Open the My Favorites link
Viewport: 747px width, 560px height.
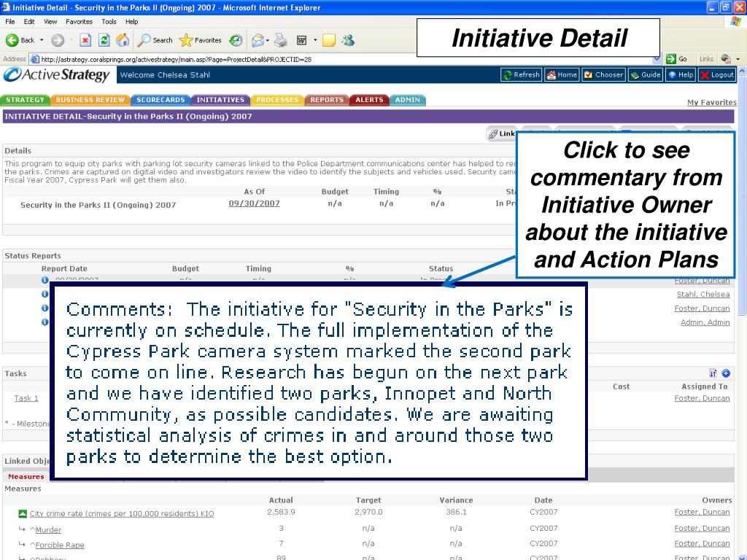[x=712, y=102]
